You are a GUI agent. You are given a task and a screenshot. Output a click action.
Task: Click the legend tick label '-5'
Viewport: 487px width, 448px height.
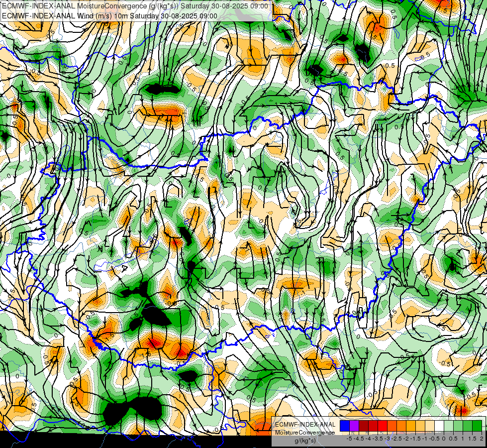(349, 439)
